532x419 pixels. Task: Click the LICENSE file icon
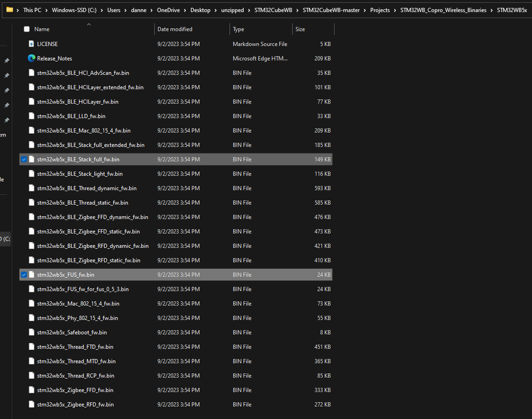pyautogui.click(x=31, y=44)
